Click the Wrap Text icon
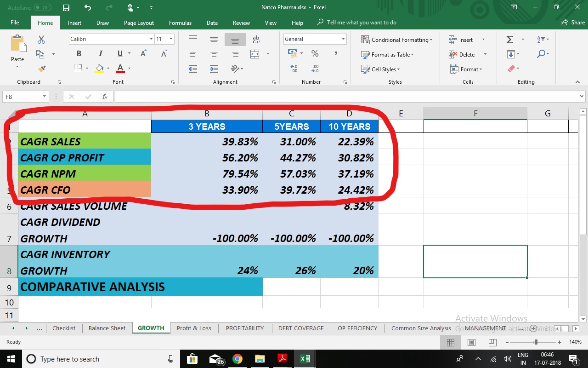The image size is (588, 368). pos(256,40)
